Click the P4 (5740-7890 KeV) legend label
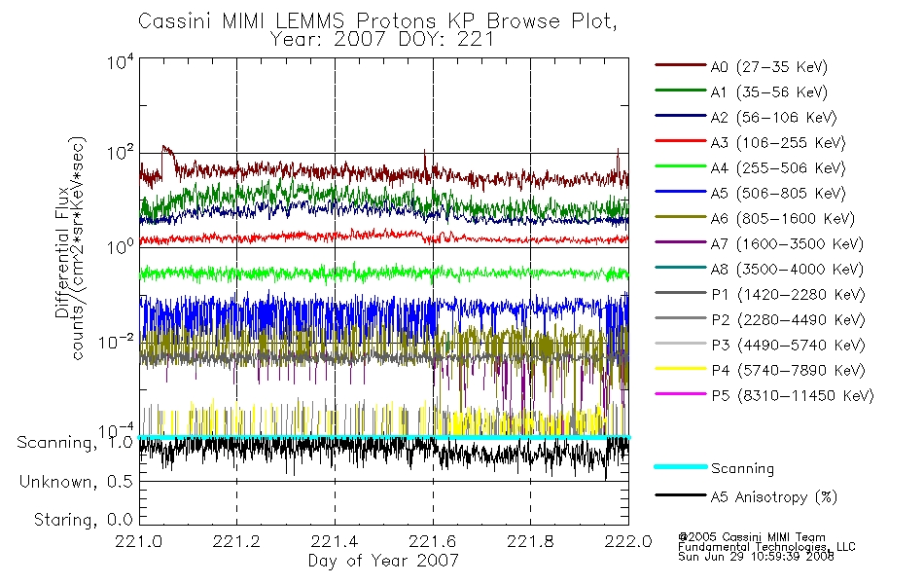 click(788, 371)
